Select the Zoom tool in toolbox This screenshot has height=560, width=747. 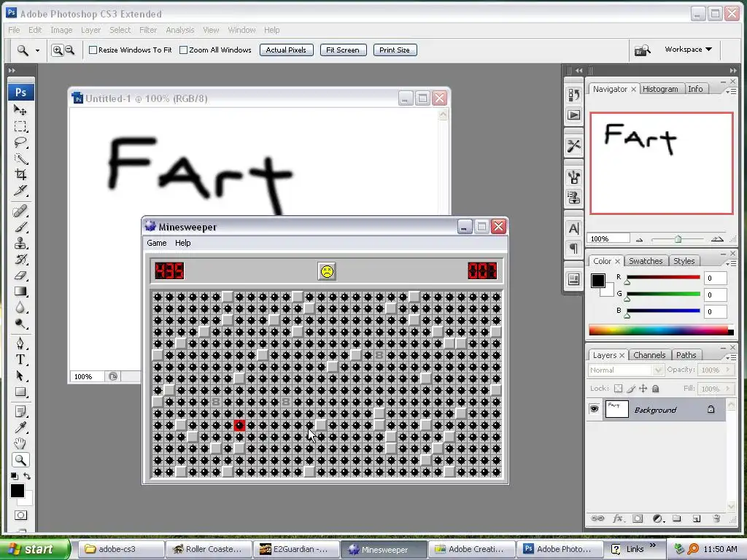click(x=20, y=459)
